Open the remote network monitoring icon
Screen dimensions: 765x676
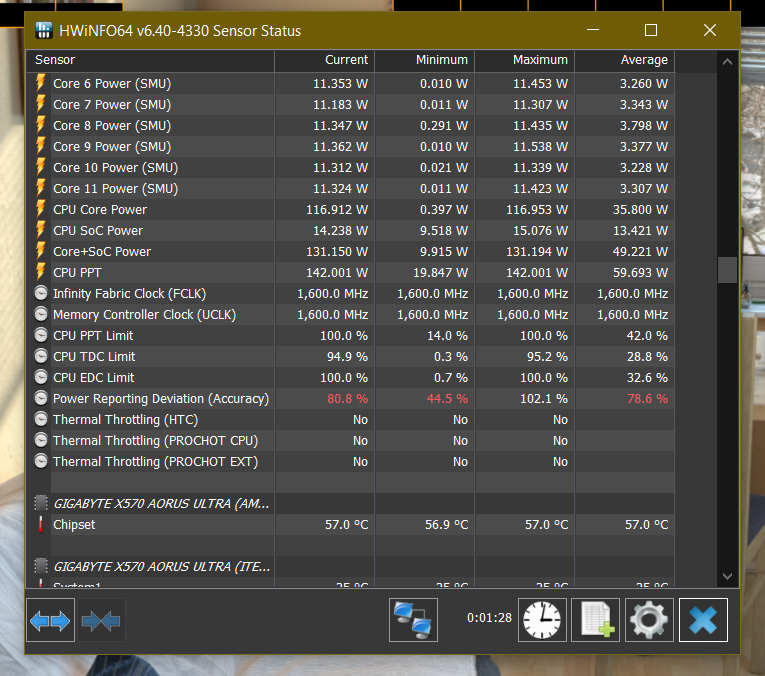click(x=413, y=620)
